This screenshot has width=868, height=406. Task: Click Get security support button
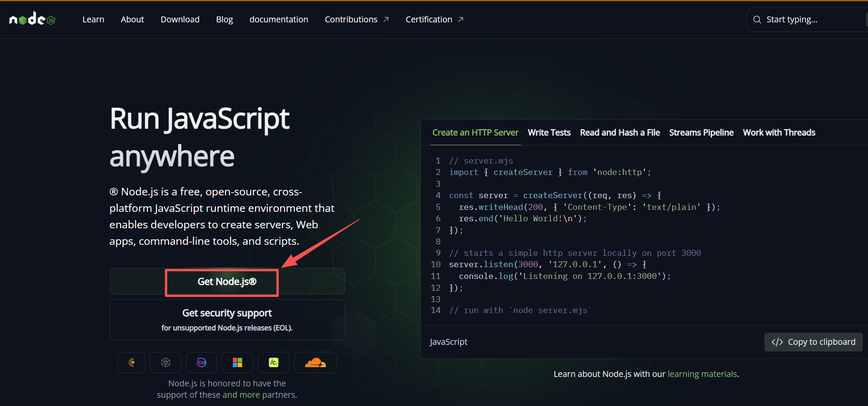(x=227, y=320)
